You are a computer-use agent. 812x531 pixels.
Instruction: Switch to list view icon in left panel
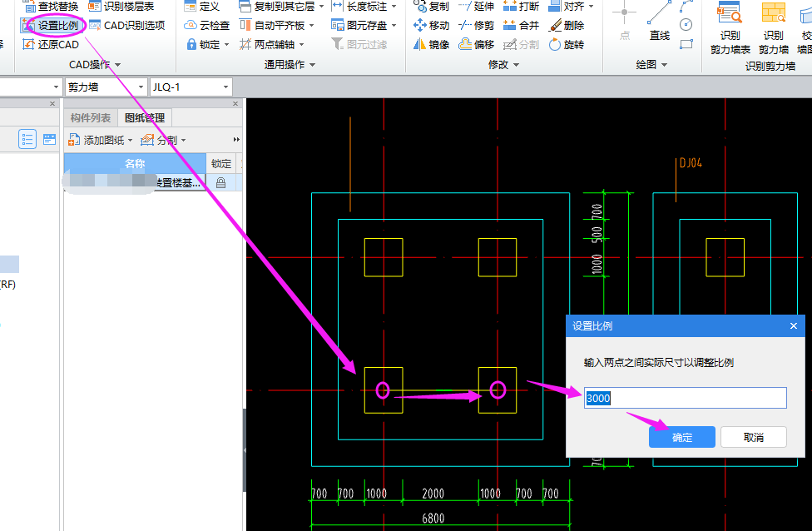click(x=27, y=139)
